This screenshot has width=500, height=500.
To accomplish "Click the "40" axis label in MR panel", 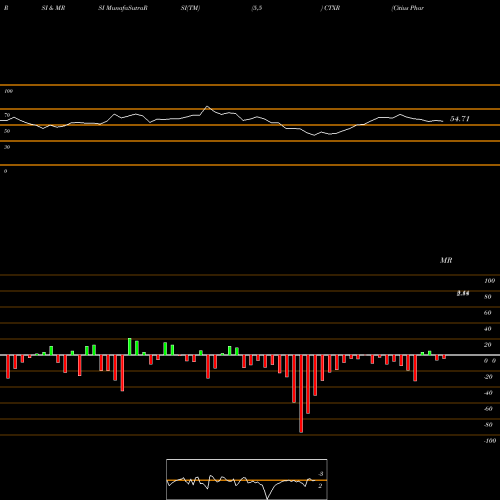I will (x=488, y=329).
